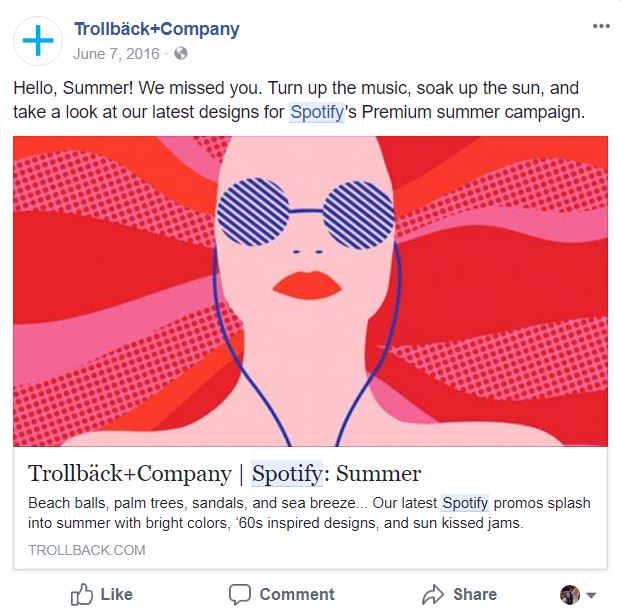This screenshot has width=622, height=616.
Task: Click the Share button label
Action: 475,594
